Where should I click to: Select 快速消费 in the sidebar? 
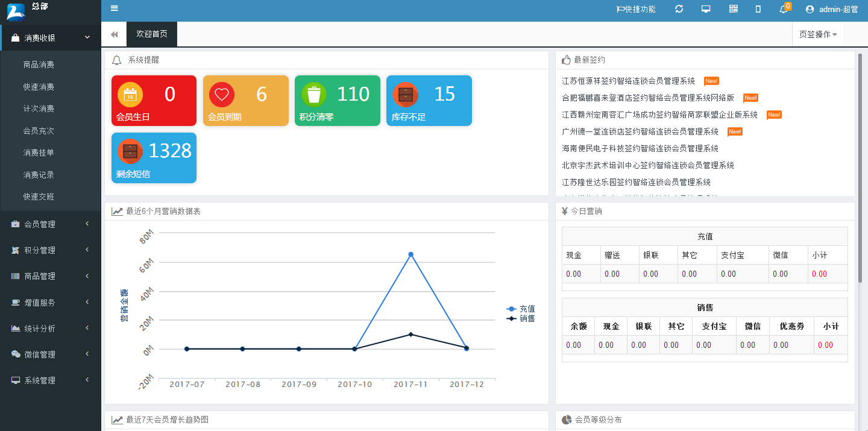[x=39, y=87]
